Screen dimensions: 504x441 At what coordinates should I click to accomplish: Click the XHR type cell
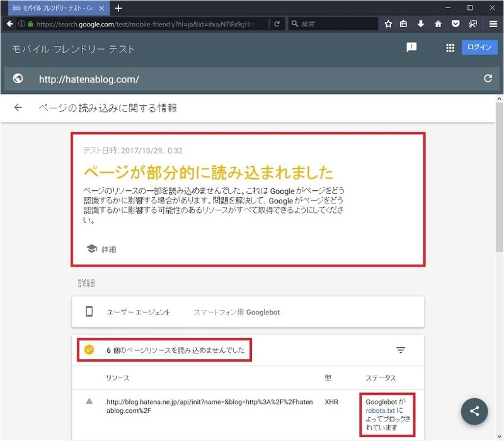331,402
